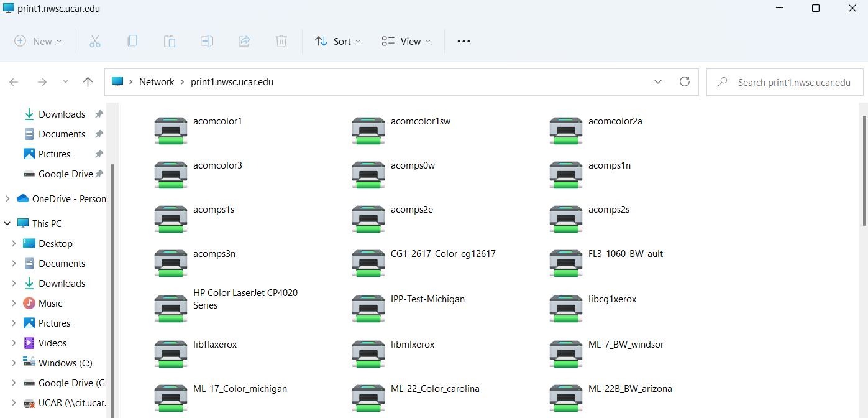The width and height of the screenshot is (868, 418).
Task: Open the View menu
Action: tap(406, 41)
